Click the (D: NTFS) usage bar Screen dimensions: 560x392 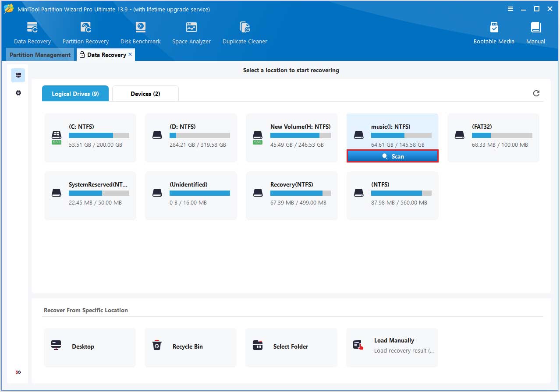point(200,135)
